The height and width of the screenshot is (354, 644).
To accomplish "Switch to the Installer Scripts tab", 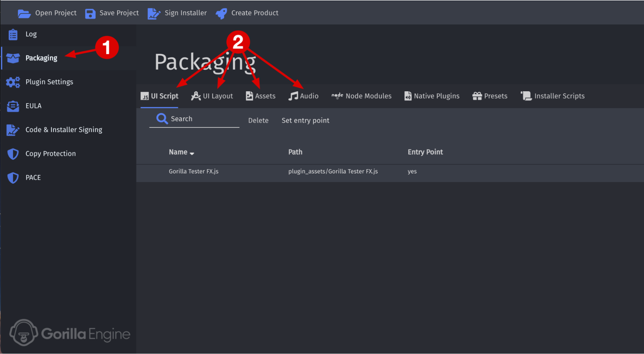I will tap(553, 96).
